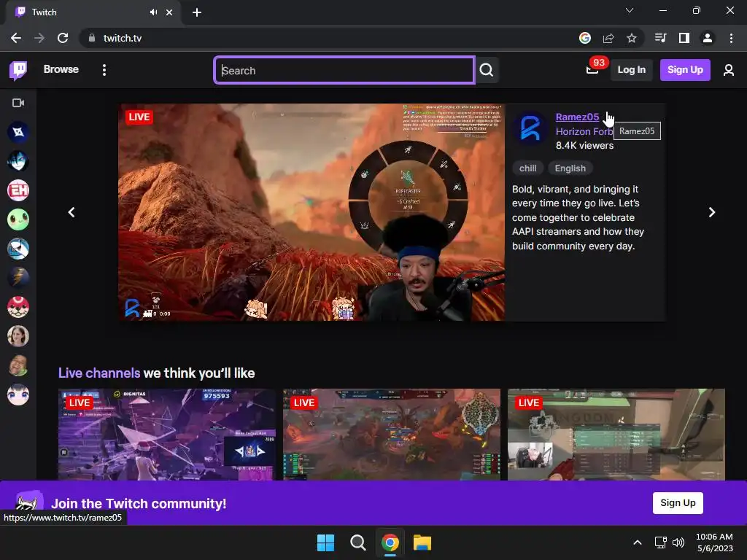This screenshot has height=560, width=747.
Task: Go back in browser
Action: pos(16,38)
